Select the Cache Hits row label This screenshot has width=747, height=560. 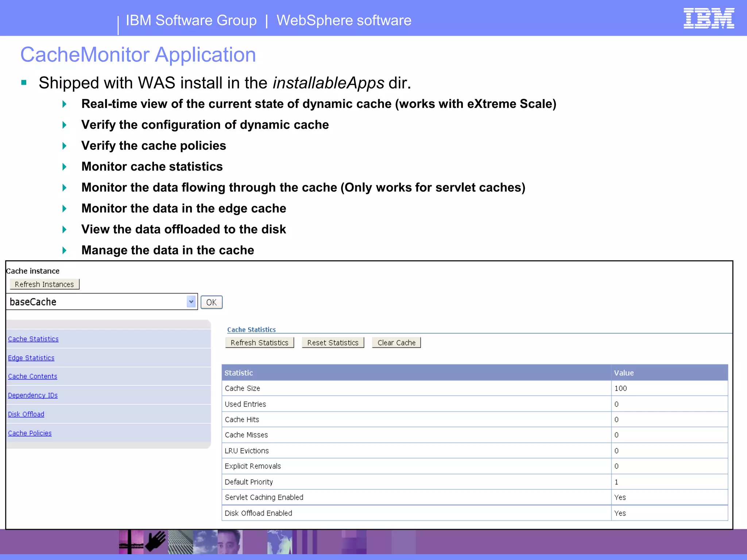pos(242,420)
